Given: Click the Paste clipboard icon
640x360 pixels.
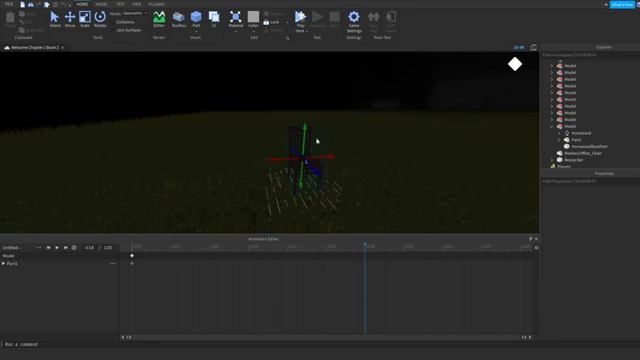Looking at the screenshot, I should [10, 19].
